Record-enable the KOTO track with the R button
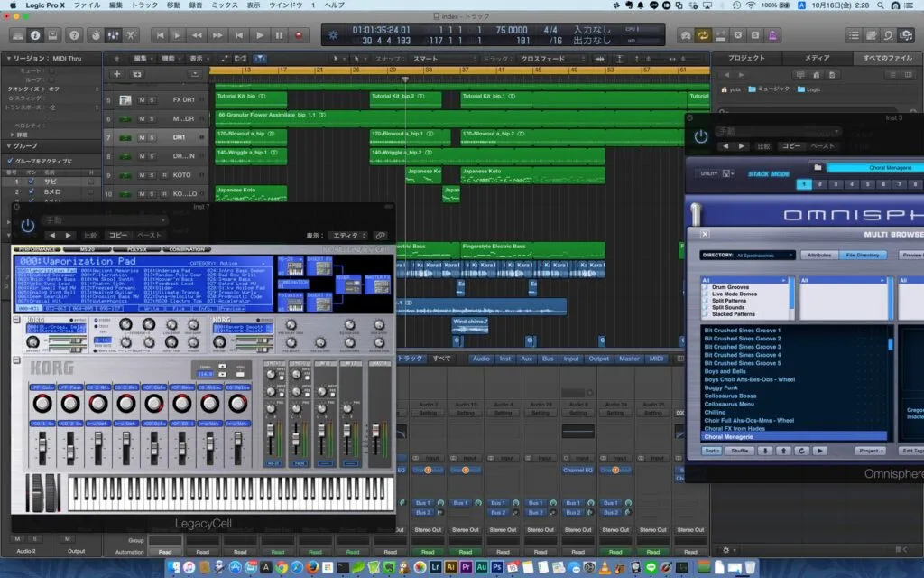This screenshot has width=924, height=578. (164, 175)
